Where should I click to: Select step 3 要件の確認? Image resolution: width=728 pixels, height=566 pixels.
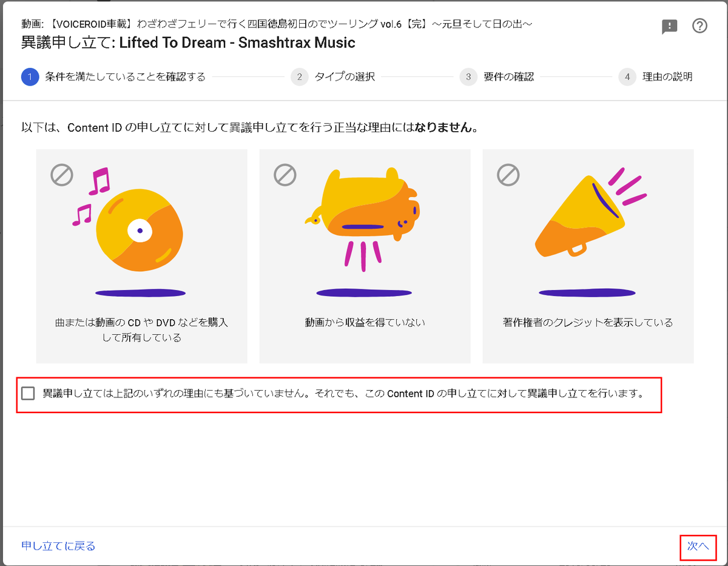tap(497, 77)
